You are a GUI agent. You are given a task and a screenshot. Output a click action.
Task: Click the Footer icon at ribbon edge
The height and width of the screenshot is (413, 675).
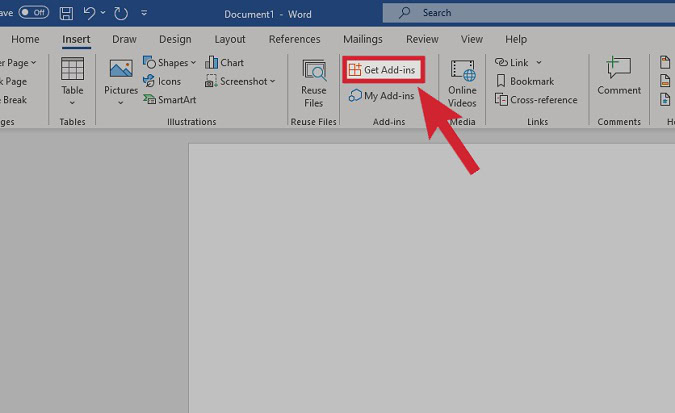(665, 81)
